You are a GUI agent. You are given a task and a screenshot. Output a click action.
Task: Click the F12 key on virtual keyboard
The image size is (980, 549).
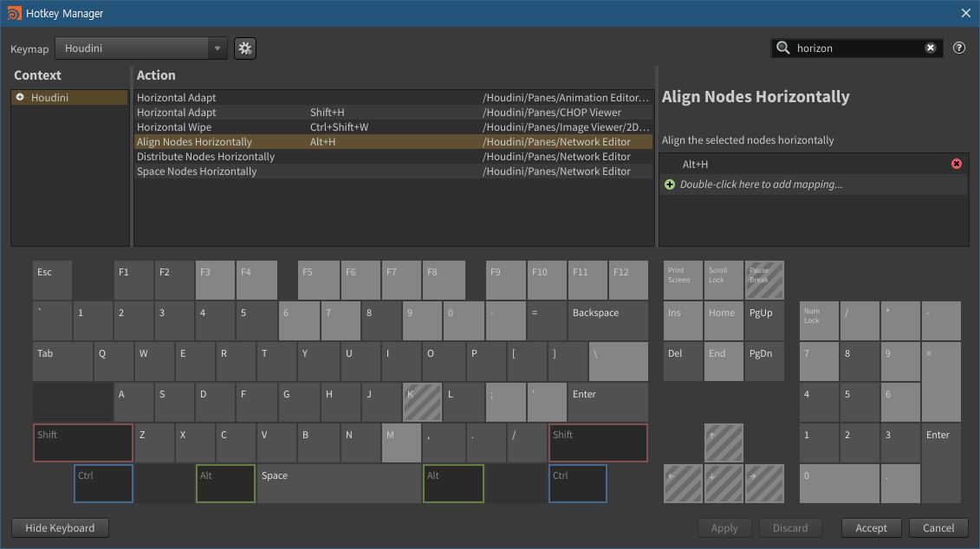click(x=628, y=280)
